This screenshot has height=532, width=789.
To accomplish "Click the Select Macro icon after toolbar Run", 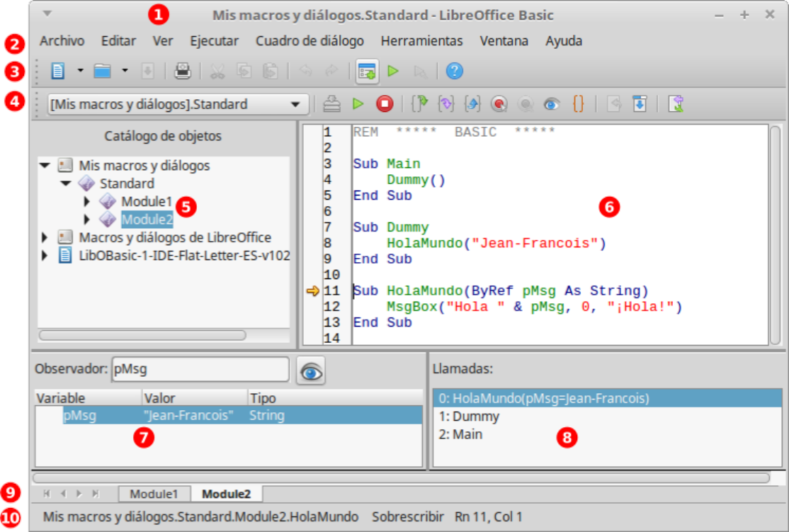I will click(x=420, y=72).
